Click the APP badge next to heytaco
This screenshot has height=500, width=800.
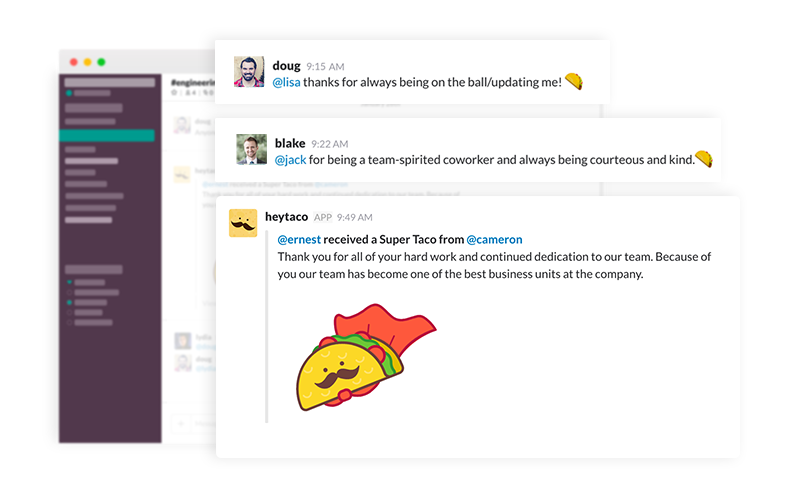pyautogui.click(x=323, y=218)
